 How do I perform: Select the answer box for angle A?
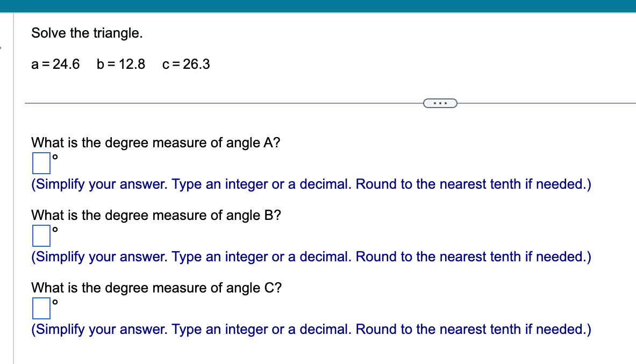(41, 163)
